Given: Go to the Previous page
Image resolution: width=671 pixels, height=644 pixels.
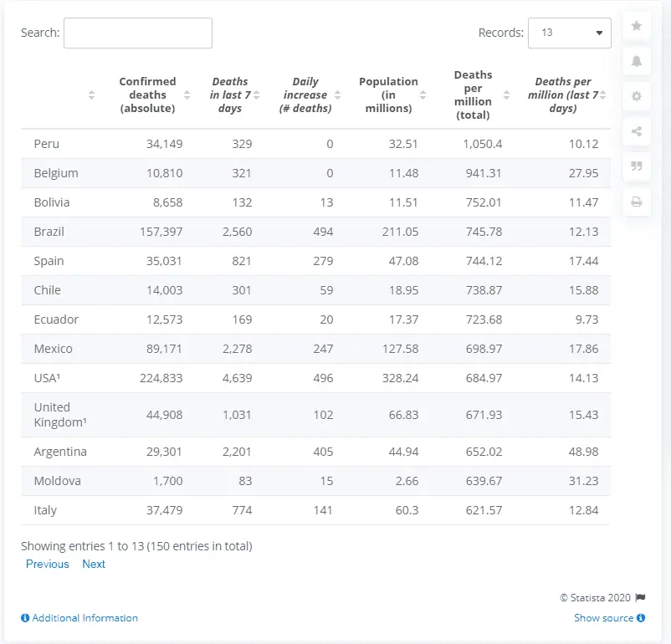Looking at the screenshot, I should tap(48, 564).
